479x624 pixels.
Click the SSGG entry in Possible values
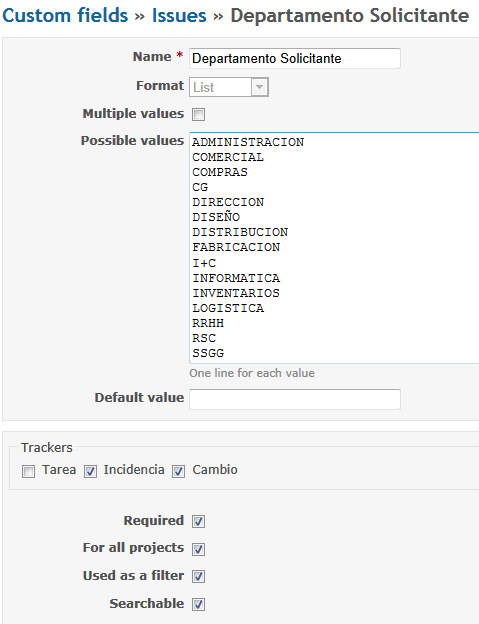(208, 353)
